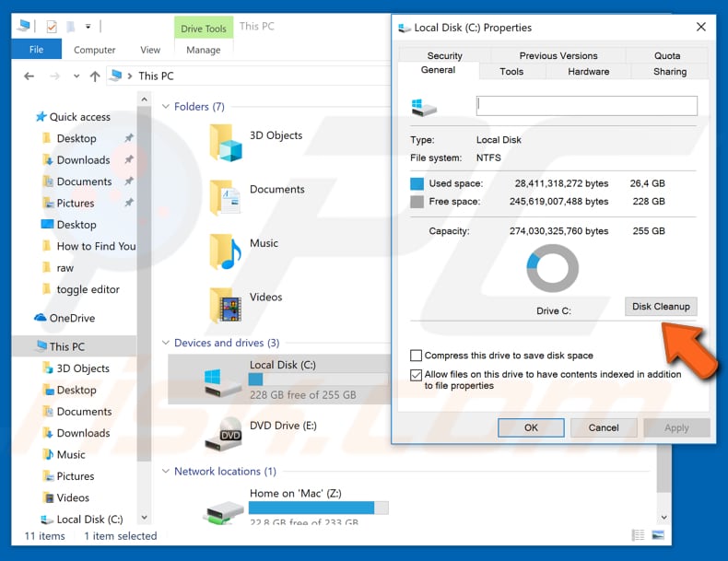Open Videos under This PC in sidebar
Viewport: 728px width, 561px height.
(73, 497)
